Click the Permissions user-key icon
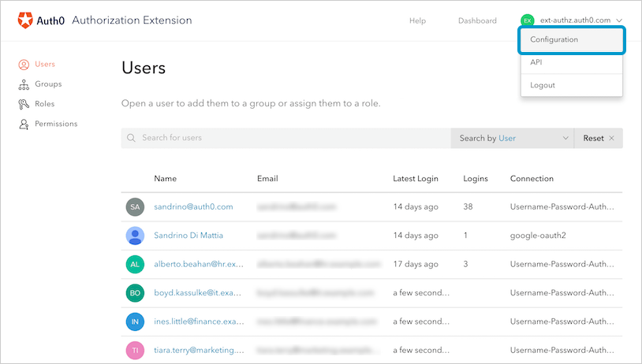The height and width of the screenshot is (364, 642). [24, 124]
